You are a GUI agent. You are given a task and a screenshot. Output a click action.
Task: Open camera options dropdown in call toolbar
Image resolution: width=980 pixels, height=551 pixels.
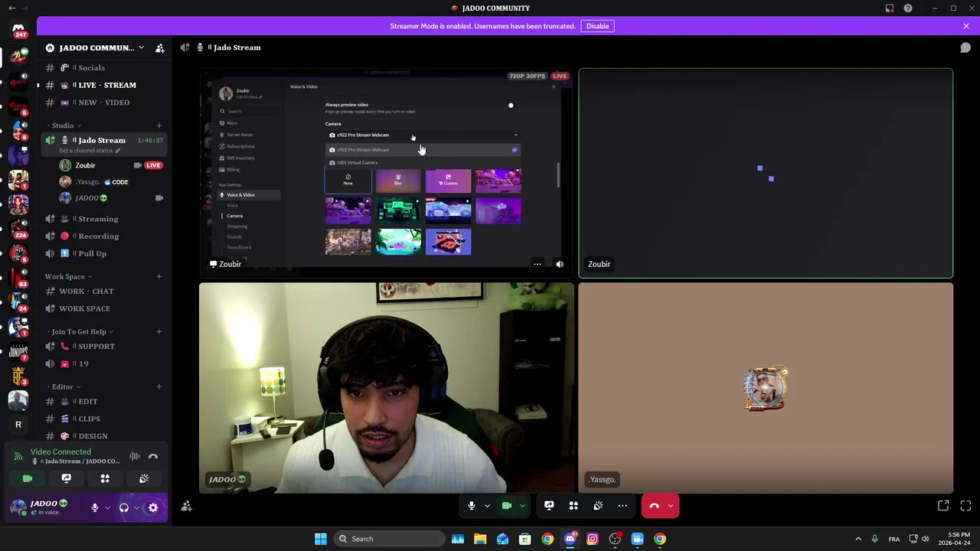522,506
